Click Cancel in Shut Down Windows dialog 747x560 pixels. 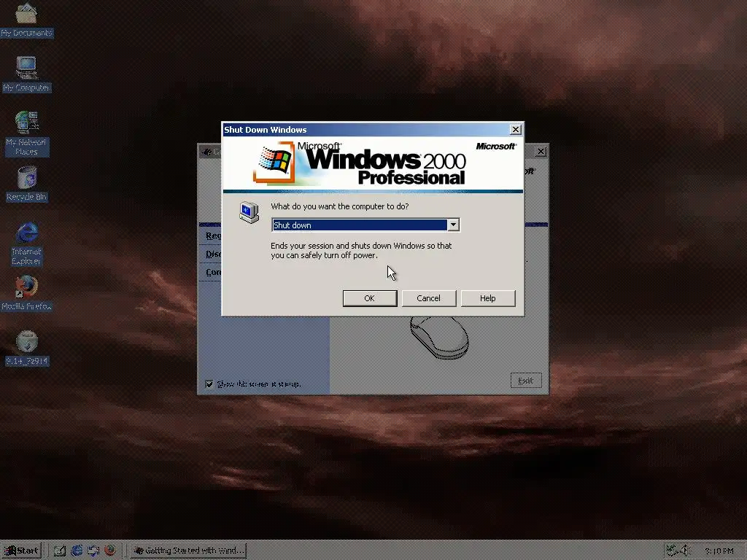[x=429, y=298]
